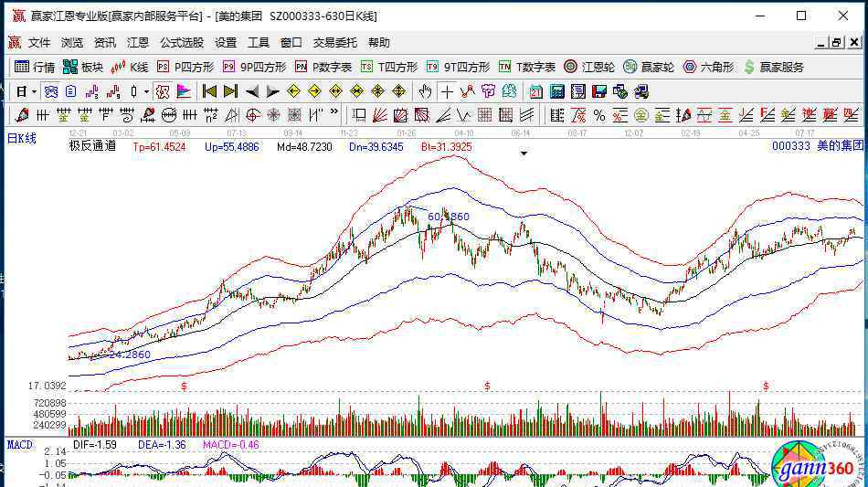Click the yellow diamond left-arrow icon
The image size is (868, 487).
[x=294, y=91]
